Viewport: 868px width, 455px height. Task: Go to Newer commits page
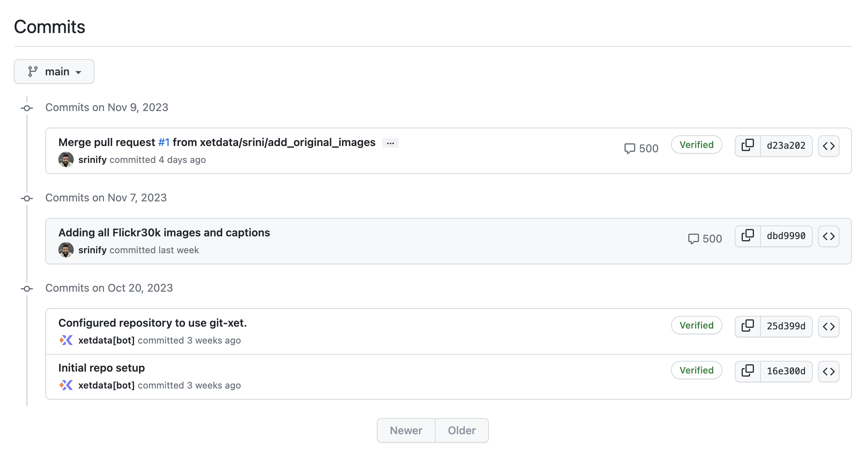click(x=406, y=430)
